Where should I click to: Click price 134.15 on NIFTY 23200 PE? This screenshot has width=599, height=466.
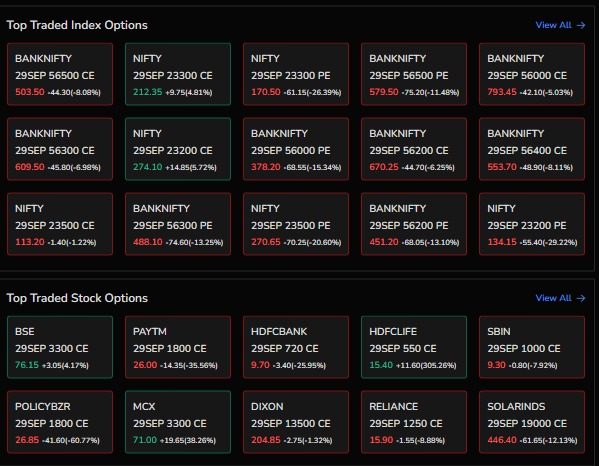point(502,242)
